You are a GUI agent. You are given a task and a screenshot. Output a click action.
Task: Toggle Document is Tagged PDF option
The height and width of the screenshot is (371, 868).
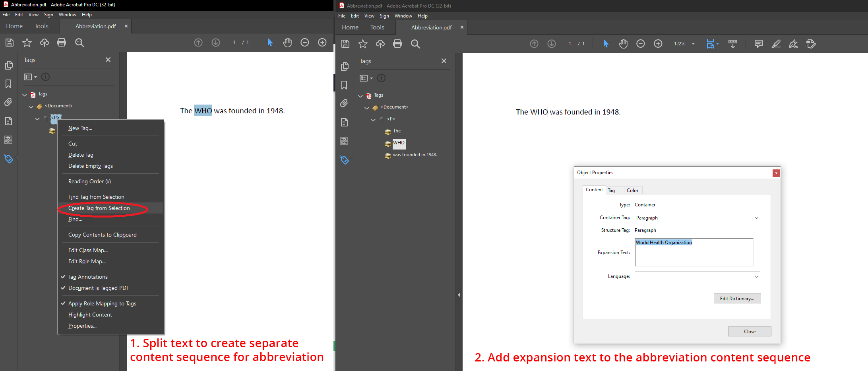tap(99, 288)
